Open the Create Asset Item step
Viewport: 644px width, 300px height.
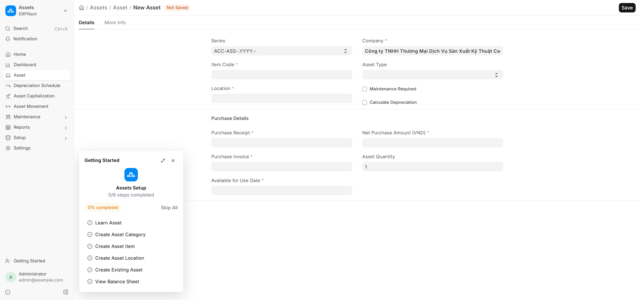115,246
